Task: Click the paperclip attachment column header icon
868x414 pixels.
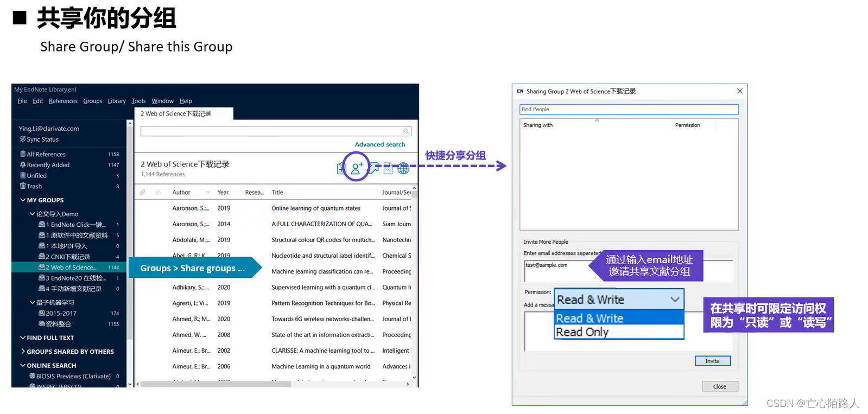Action: [x=142, y=192]
